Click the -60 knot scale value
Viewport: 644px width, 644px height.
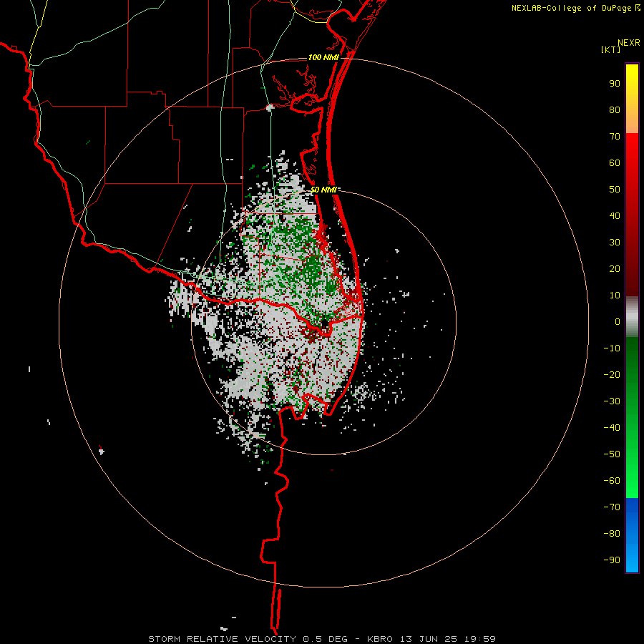612,481
